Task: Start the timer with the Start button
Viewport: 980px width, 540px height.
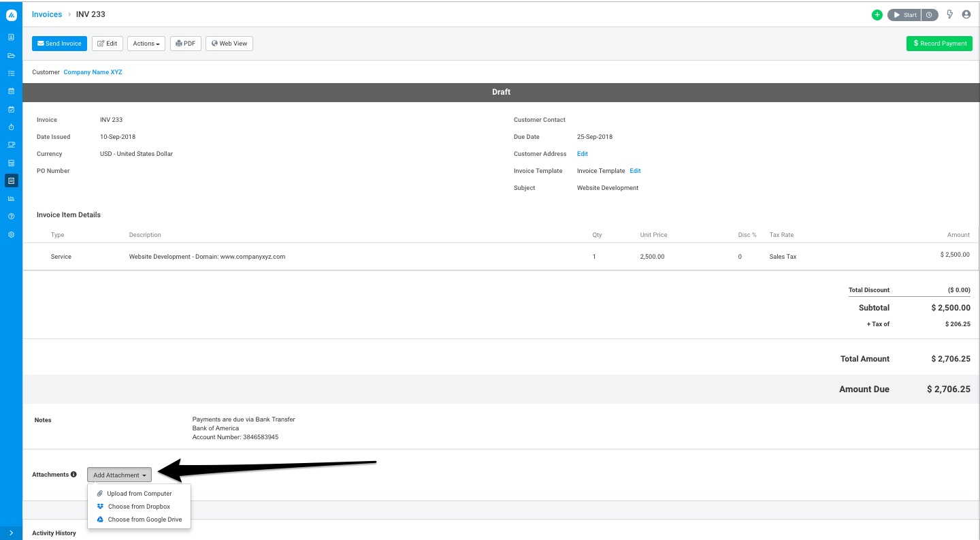Action: tap(905, 15)
